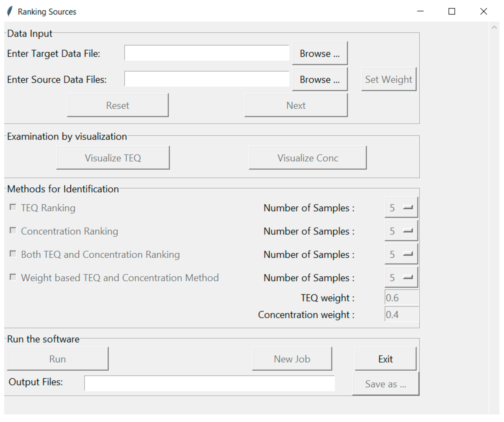The image size is (504, 422).
Task: Enable the Concentration Ranking checkbox
Action: pos(13,230)
